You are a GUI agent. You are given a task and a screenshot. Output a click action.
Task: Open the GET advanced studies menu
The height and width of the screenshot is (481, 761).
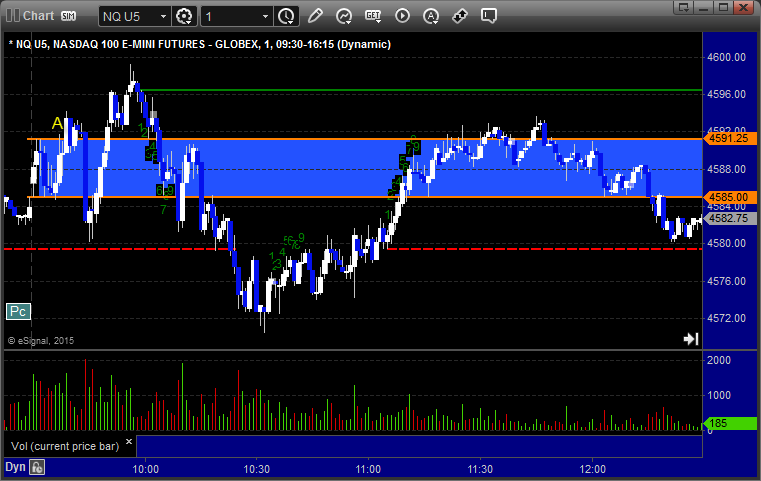tap(373, 16)
